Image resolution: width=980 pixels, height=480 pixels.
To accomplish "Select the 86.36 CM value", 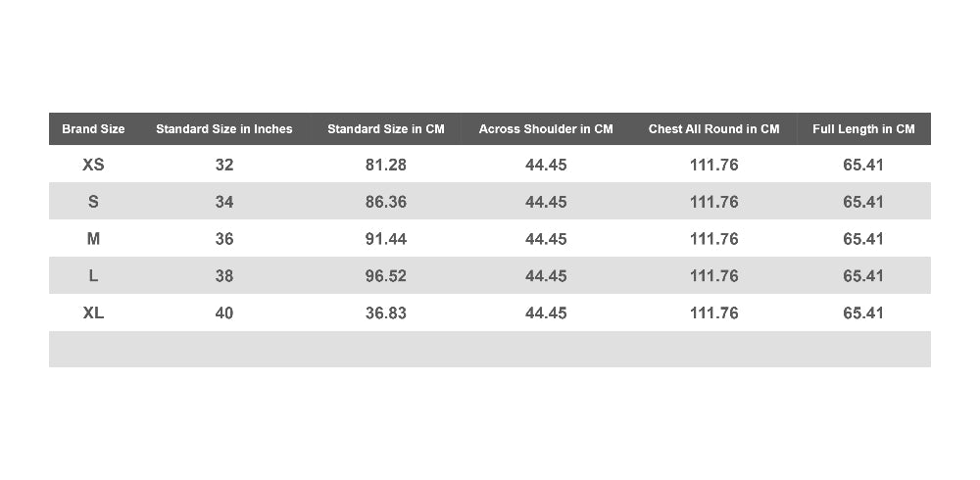I will click(385, 202).
